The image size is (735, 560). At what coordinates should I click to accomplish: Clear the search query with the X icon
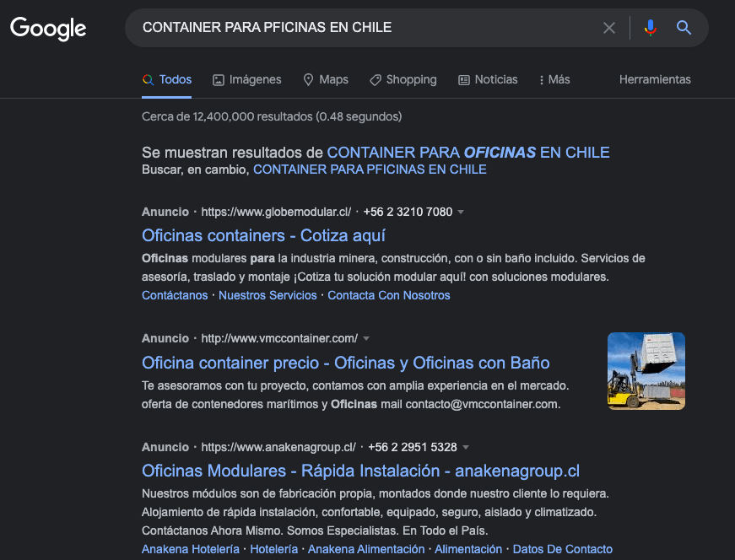[609, 28]
